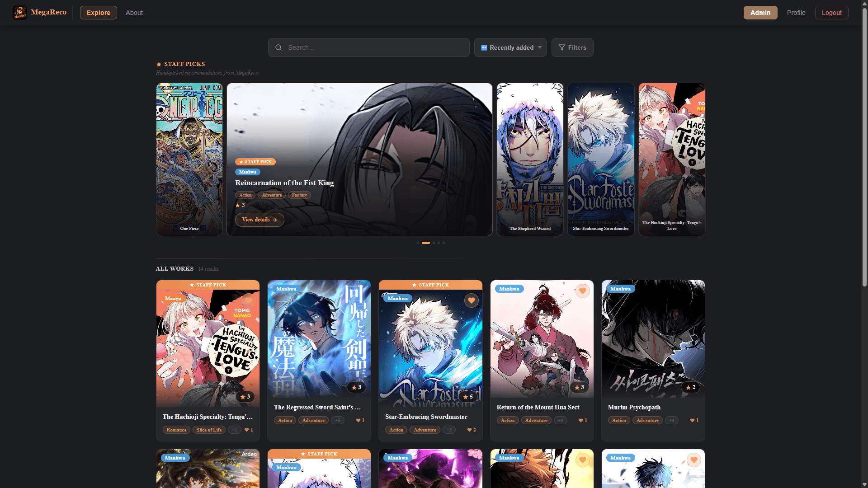
Task: Open the Explore page in the navbar
Action: click(99, 13)
